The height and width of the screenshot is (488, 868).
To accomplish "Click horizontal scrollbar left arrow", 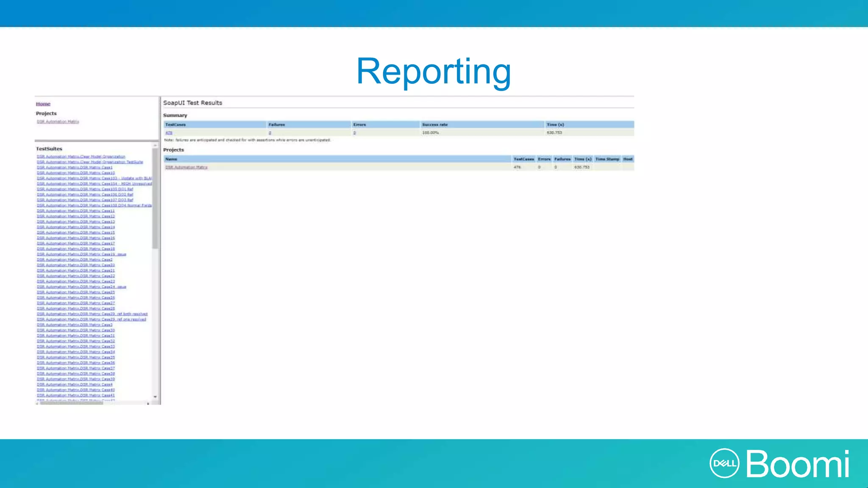I will click(37, 403).
